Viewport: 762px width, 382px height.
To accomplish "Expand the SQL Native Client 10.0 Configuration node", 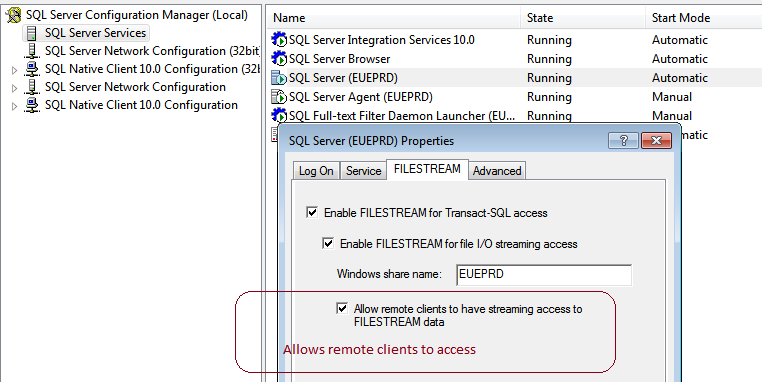I will click(x=15, y=106).
